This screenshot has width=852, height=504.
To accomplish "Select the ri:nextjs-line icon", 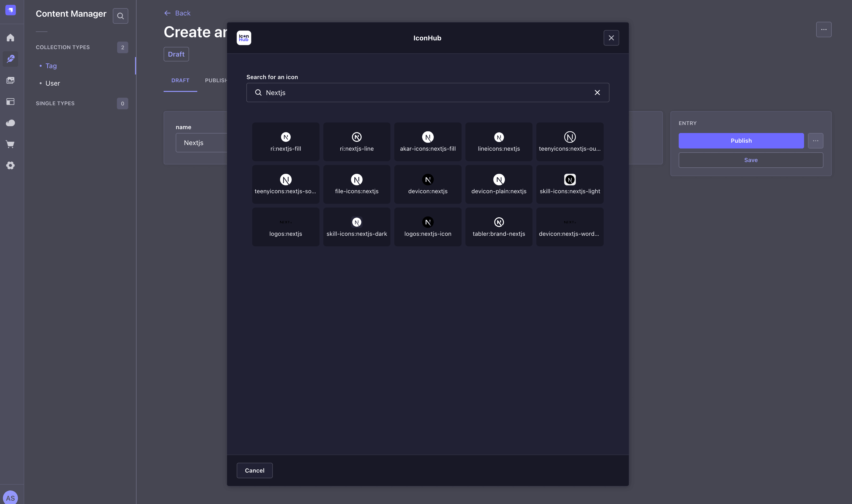I will click(357, 142).
